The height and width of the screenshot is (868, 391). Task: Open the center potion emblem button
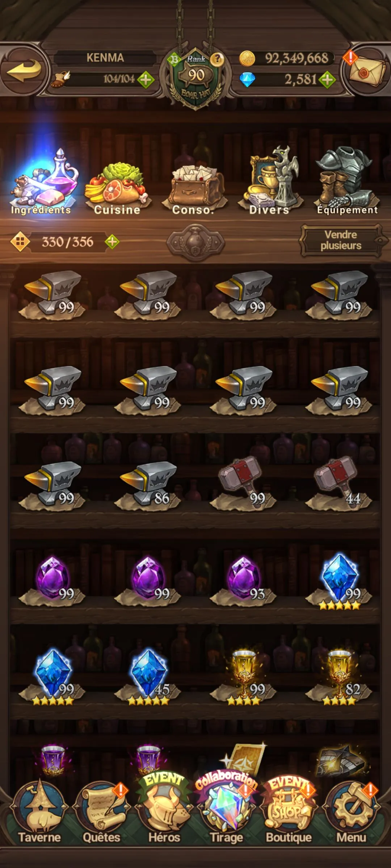(x=195, y=242)
